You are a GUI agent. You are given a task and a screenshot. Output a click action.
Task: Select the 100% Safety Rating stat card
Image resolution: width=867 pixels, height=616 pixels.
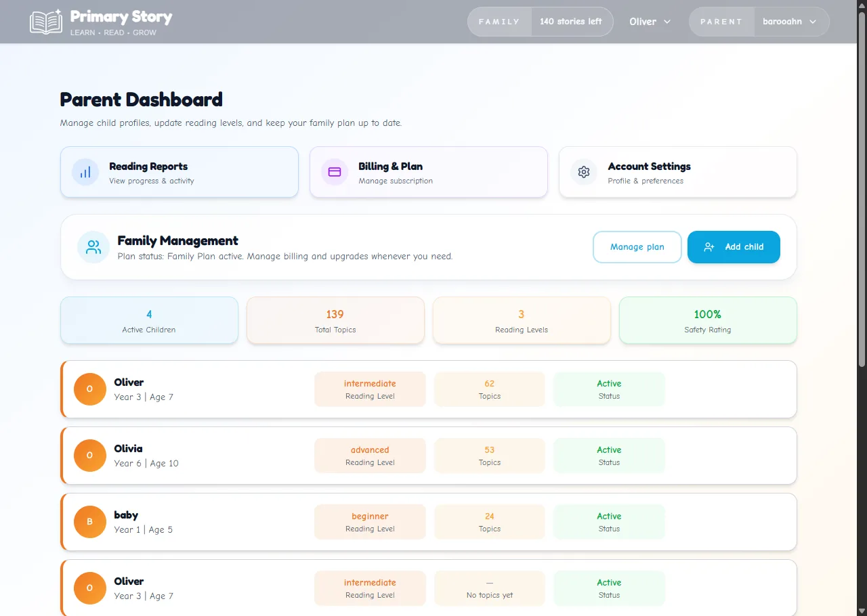pyautogui.click(x=708, y=320)
